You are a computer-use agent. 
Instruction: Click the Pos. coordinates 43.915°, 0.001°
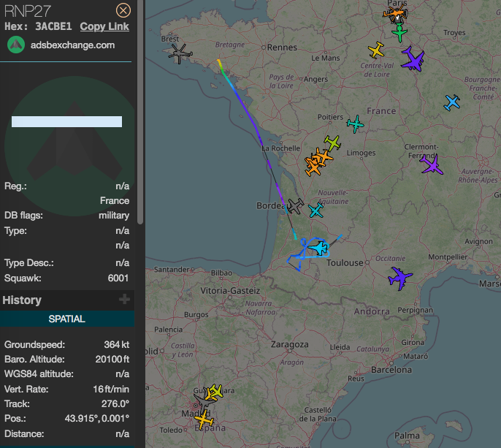(97, 419)
